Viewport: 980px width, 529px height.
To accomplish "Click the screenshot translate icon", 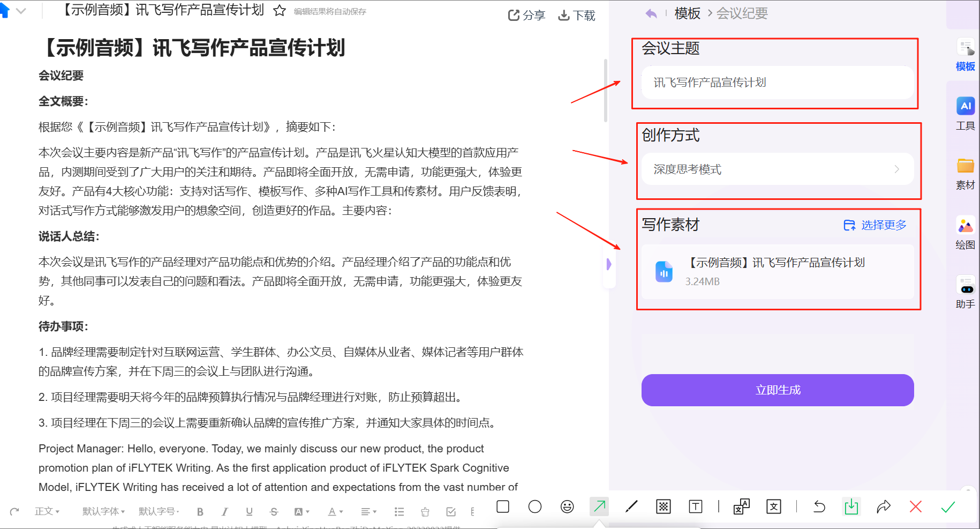I will pos(741,506).
